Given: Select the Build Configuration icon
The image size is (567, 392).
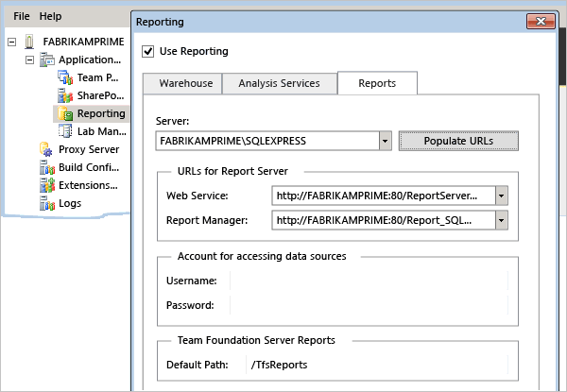Looking at the screenshot, I should [x=46, y=168].
